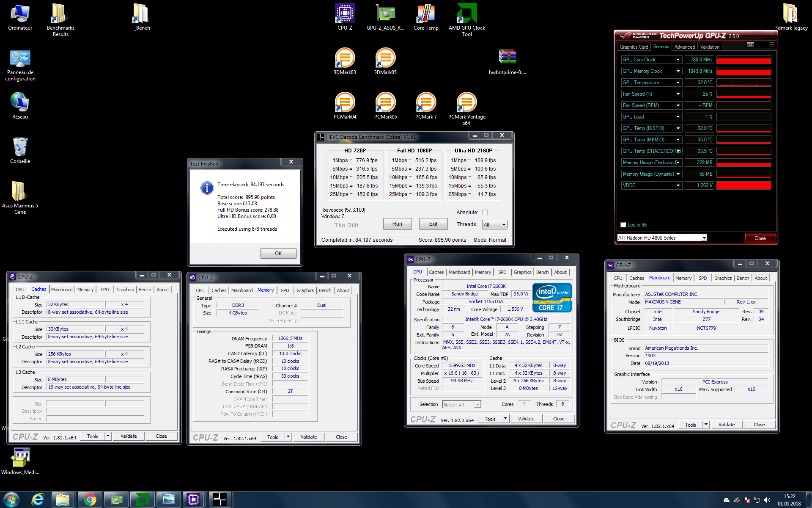Launch AMD GPU Clock Tool shortcut
The image size is (812, 508).
click(x=466, y=20)
